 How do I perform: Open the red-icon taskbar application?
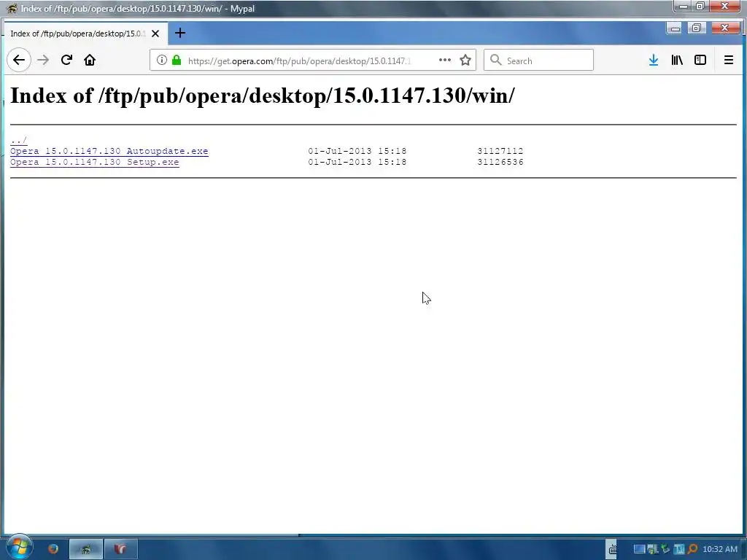pyautogui.click(x=120, y=549)
